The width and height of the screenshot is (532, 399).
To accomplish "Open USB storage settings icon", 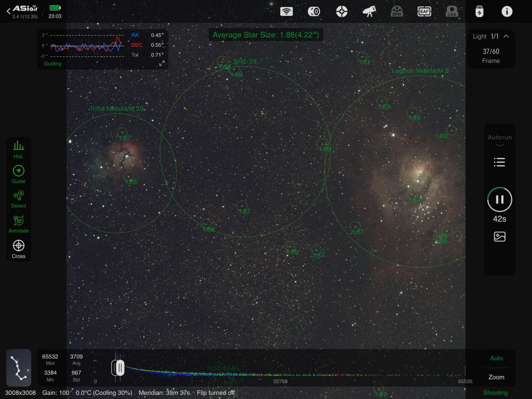I will click(479, 12).
